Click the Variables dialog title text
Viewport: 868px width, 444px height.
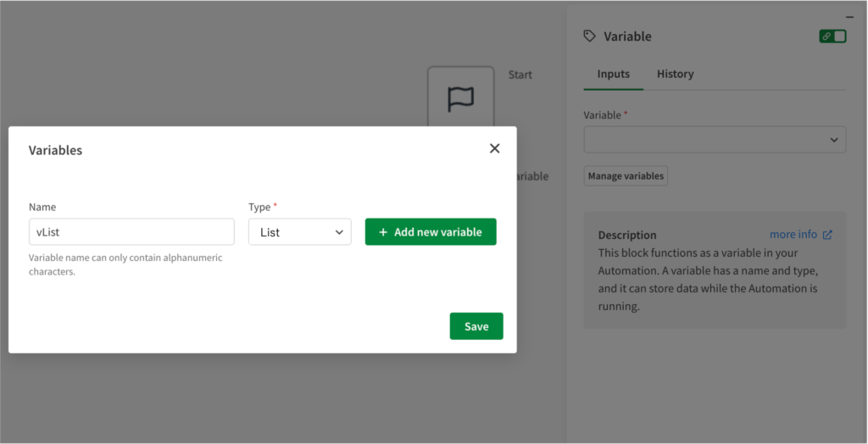(x=56, y=150)
